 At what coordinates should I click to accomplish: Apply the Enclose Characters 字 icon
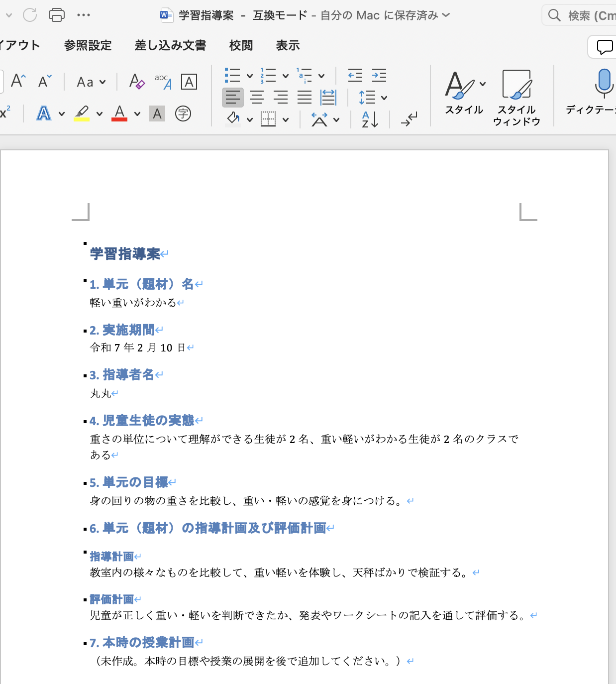pos(183,114)
